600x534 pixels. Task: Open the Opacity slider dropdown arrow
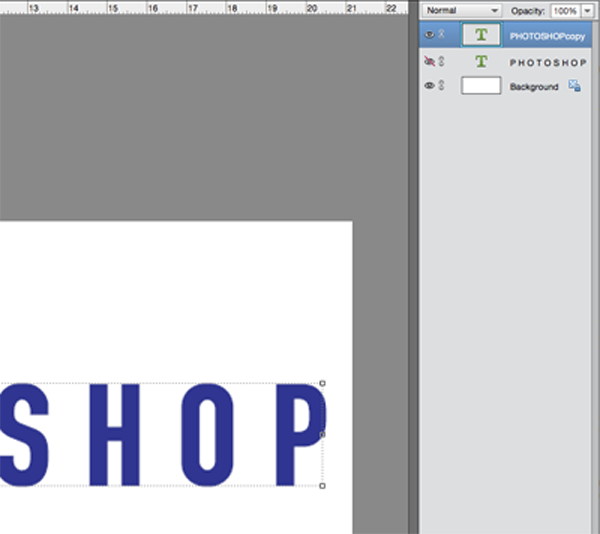click(587, 11)
